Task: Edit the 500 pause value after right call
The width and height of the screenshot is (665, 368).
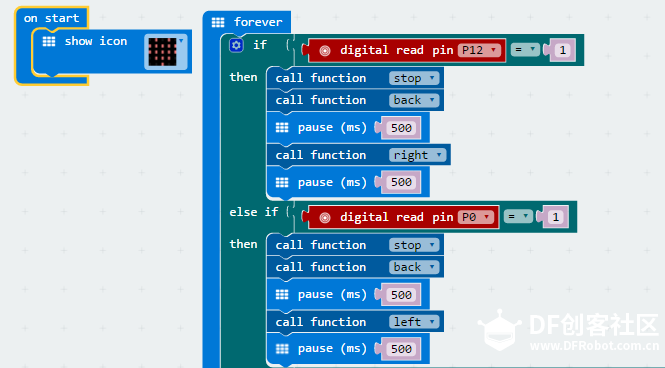Action: (x=401, y=182)
